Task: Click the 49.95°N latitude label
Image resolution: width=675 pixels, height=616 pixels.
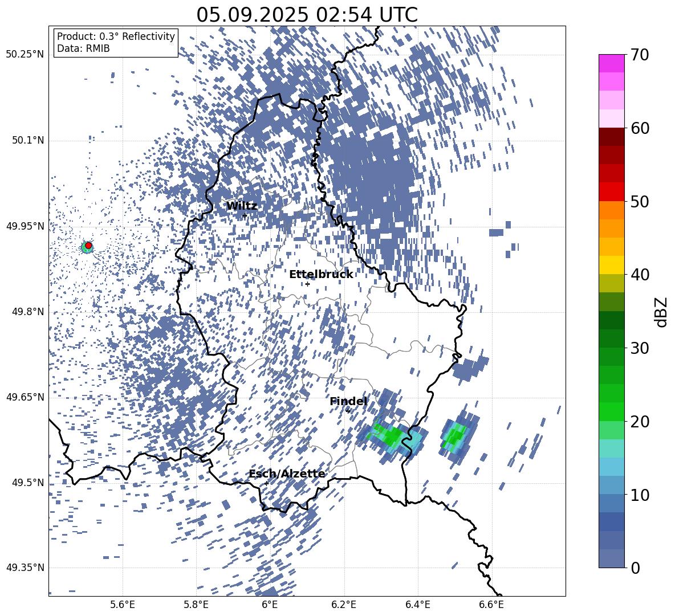Action: point(25,226)
